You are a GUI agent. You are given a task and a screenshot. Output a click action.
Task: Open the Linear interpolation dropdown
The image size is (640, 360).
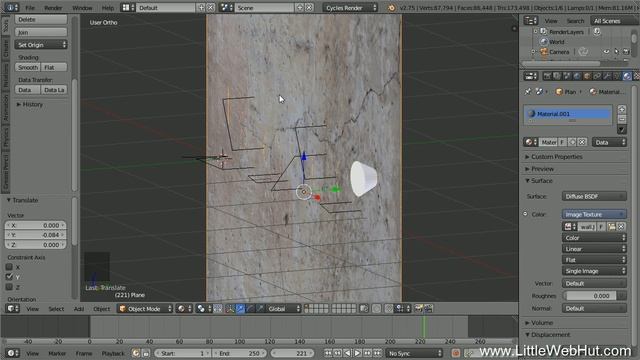click(594, 249)
